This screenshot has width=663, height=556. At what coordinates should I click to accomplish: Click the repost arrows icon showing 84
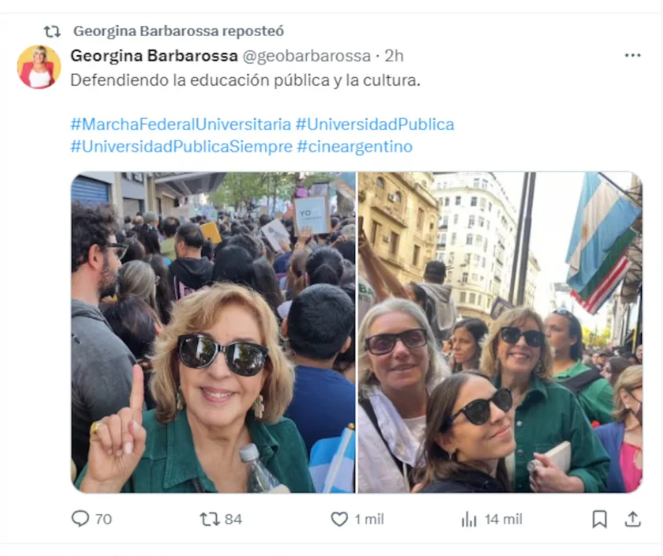pyautogui.click(x=209, y=519)
